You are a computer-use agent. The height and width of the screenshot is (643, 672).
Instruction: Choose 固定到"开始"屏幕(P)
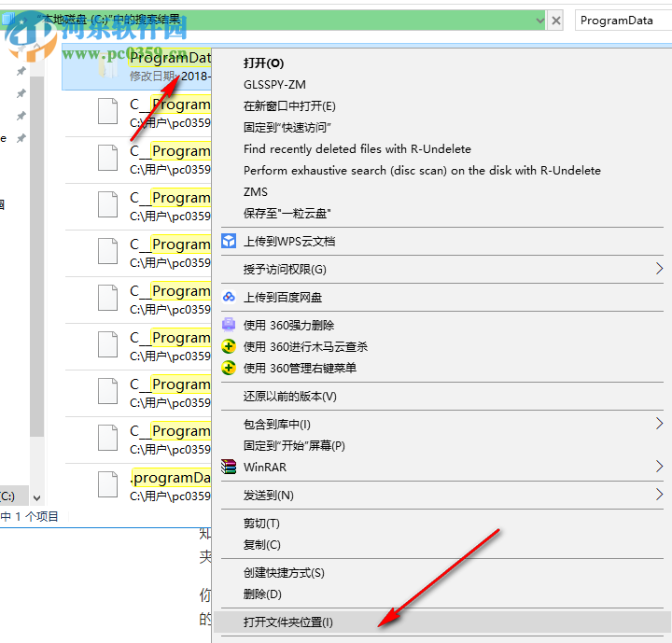[x=294, y=445]
